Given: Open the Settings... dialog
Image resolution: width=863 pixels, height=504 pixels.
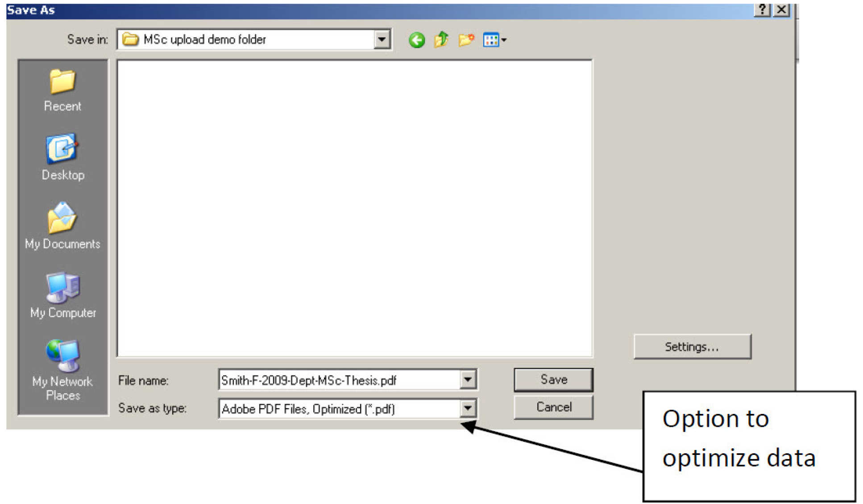Looking at the screenshot, I should point(692,347).
